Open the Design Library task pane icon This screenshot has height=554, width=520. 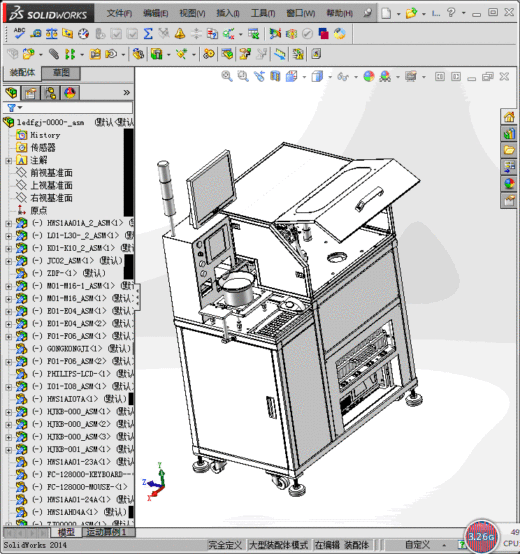(509, 134)
